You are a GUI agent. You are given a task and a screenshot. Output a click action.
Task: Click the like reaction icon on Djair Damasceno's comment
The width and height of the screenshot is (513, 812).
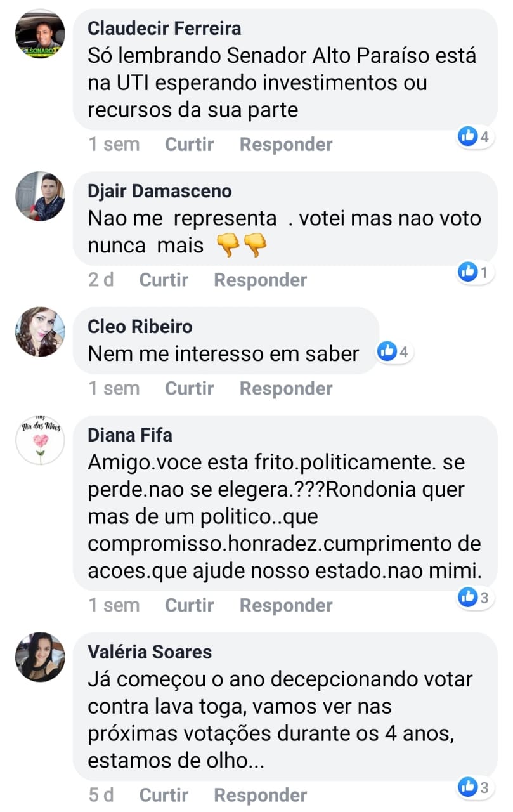click(468, 273)
